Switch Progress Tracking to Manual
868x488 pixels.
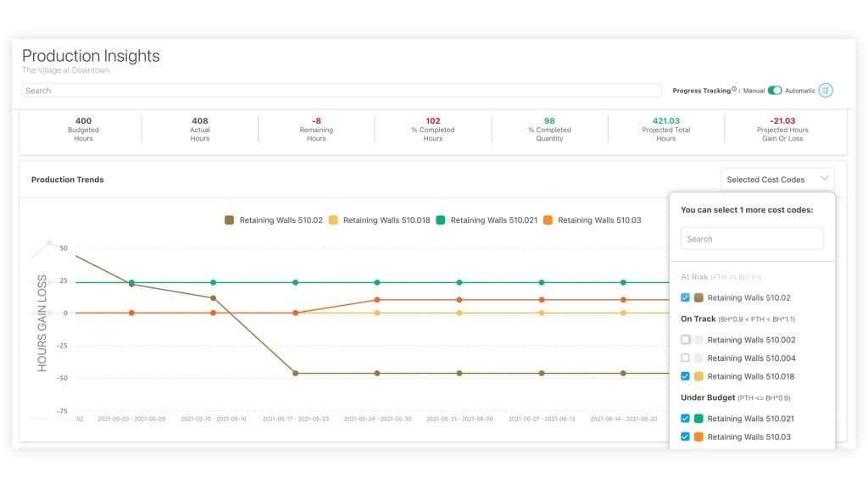[776, 89]
